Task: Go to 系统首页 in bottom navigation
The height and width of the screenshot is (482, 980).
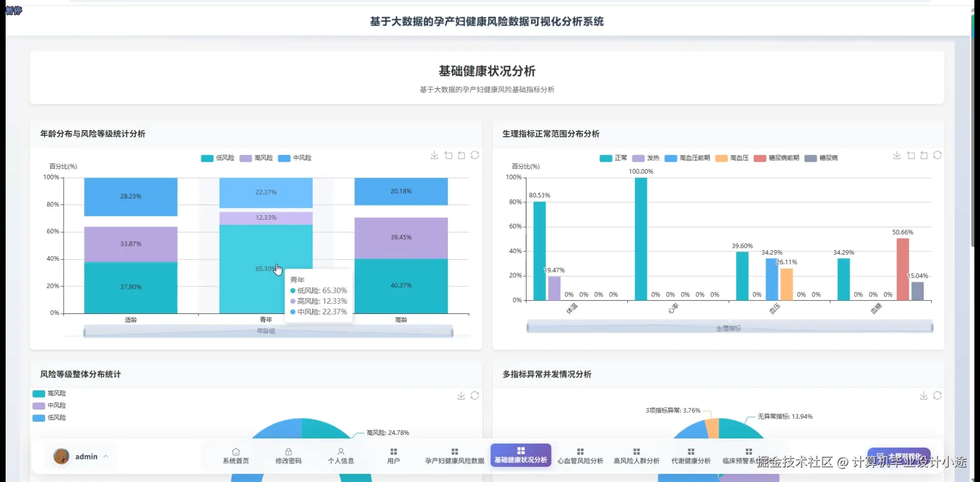Action: pos(236,456)
